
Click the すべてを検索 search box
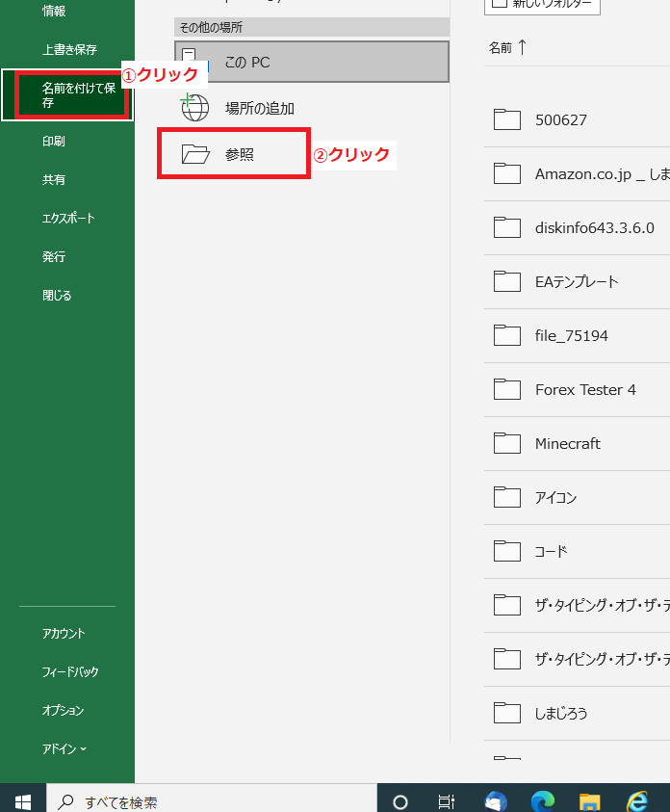point(212,800)
